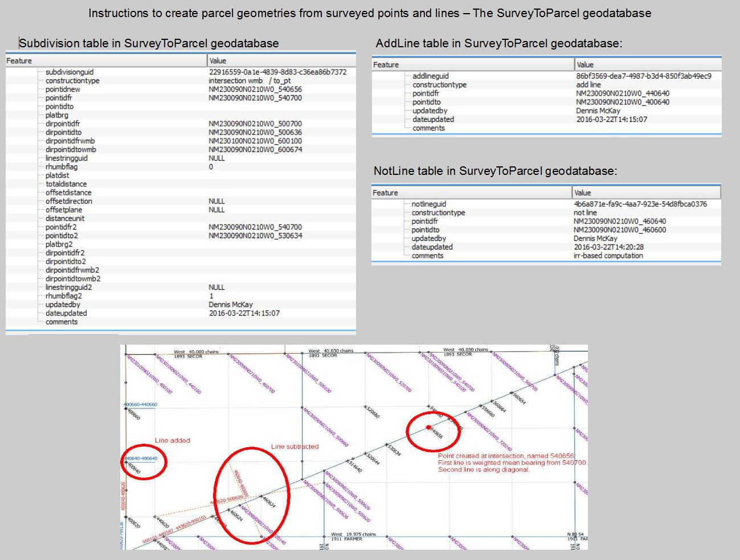Select the pointidfr2 row
Screen dimensions: 740x560
tap(181, 227)
